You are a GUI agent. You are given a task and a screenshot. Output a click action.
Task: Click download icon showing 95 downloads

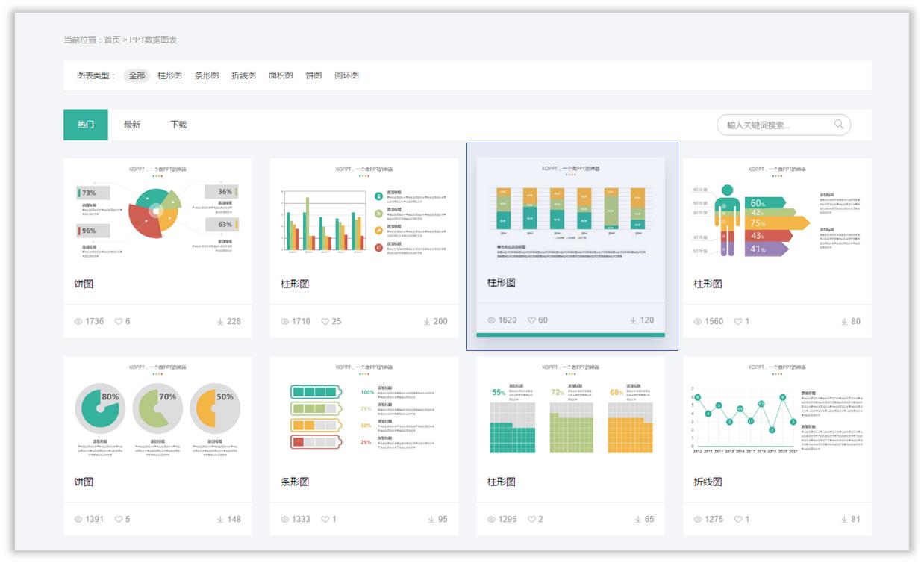(431, 520)
